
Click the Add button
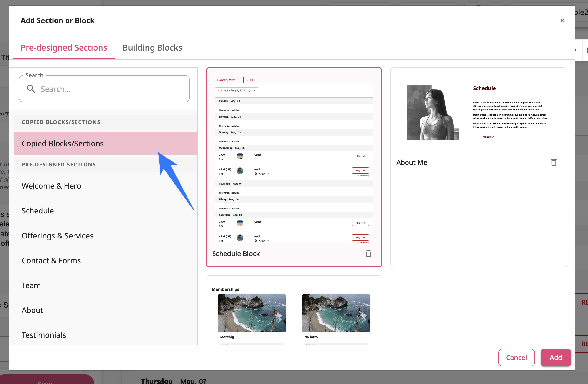point(556,357)
